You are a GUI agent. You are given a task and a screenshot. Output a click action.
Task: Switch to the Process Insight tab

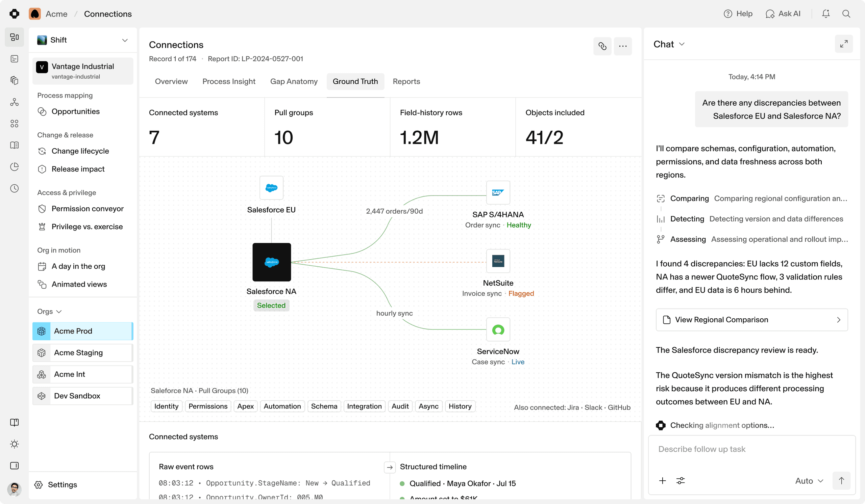click(229, 81)
